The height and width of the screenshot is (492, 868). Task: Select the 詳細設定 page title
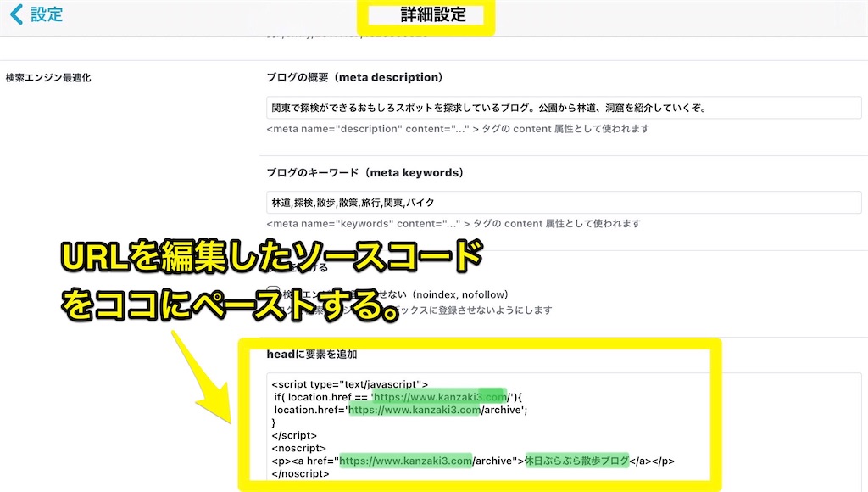[x=433, y=15]
